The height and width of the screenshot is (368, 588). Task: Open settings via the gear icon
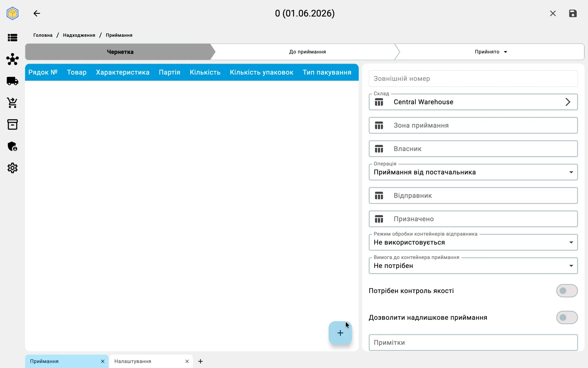[13, 168]
